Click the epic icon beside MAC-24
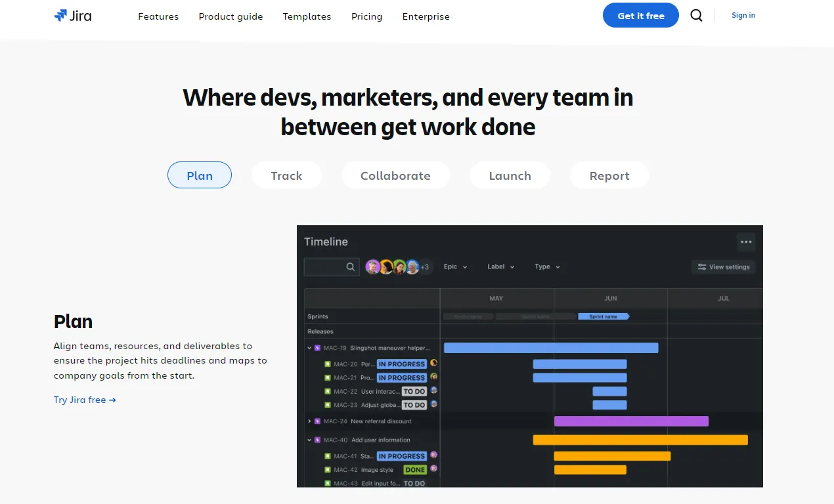Screen dimensions: 834x504 [x=317, y=421]
